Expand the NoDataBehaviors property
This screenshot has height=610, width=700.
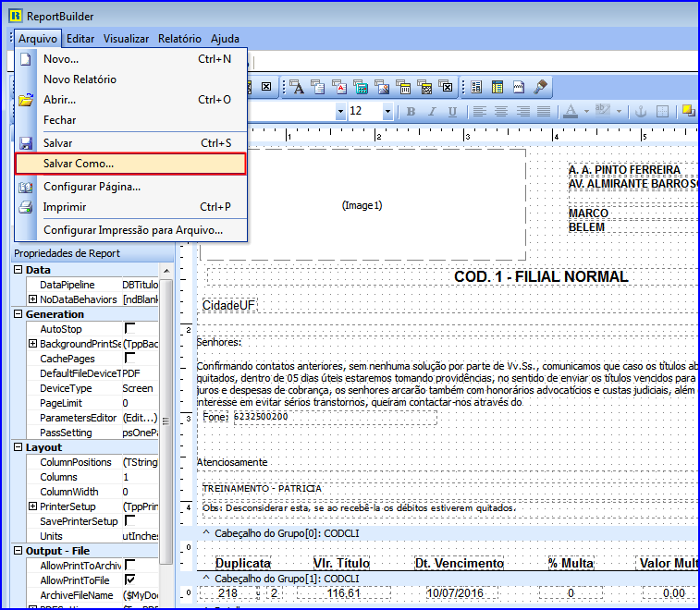point(32,299)
